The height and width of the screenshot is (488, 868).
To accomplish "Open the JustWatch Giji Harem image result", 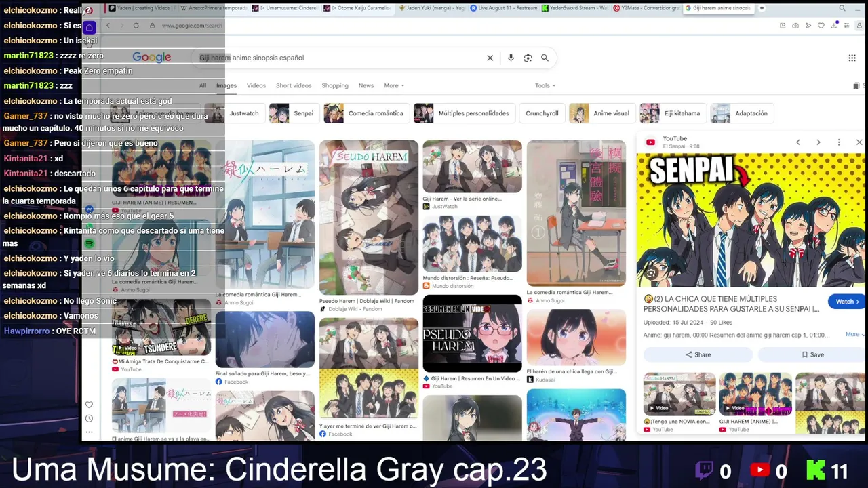I will (x=472, y=167).
